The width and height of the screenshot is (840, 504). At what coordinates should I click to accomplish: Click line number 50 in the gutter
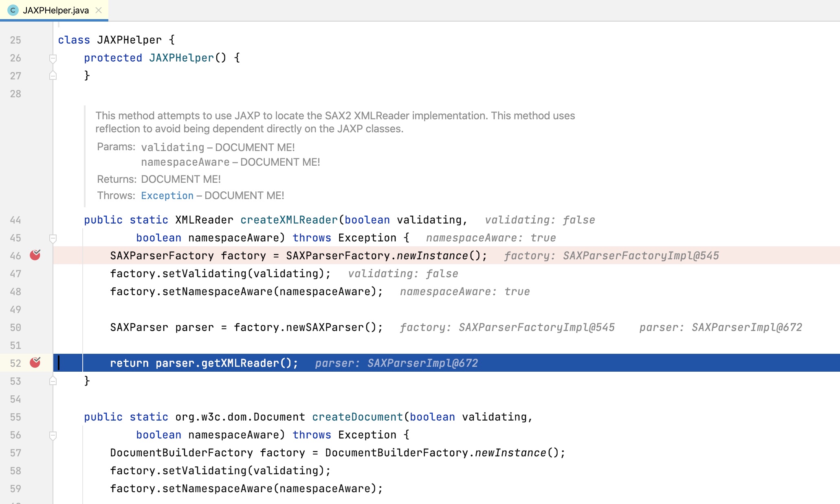point(15,327)
